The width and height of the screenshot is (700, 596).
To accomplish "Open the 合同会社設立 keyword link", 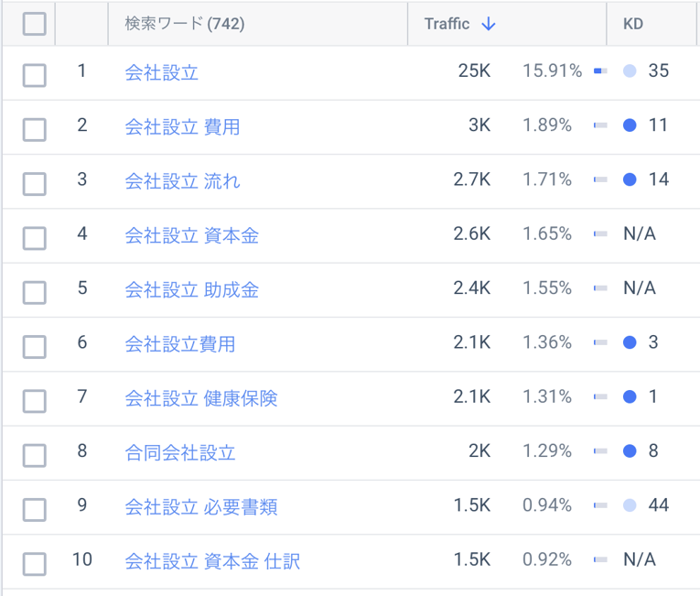I will [x=180, y=452].
